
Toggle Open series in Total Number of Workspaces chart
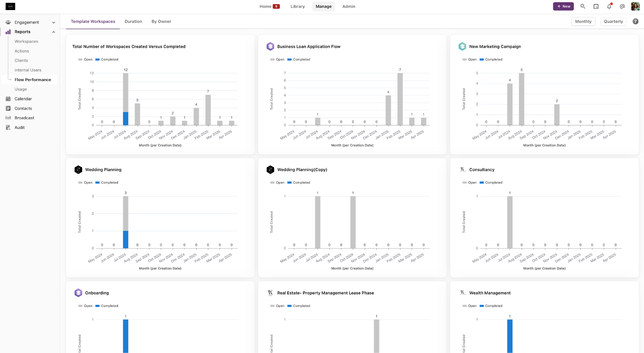85,60
